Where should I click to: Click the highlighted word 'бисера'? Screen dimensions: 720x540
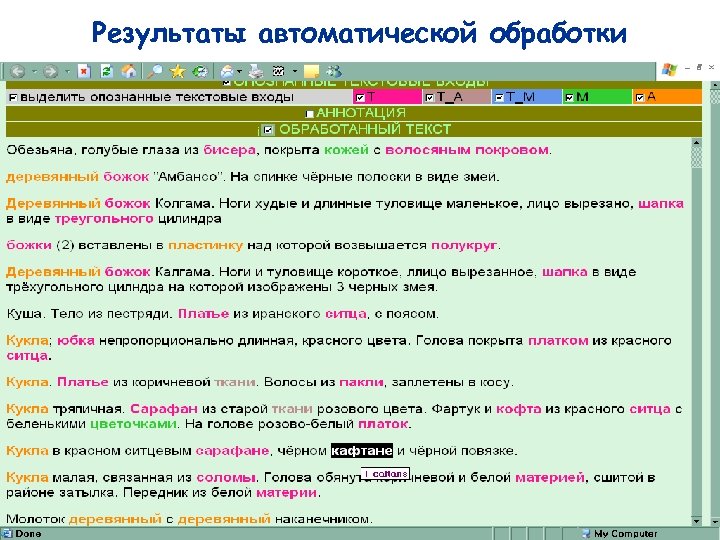coord(229,150)
